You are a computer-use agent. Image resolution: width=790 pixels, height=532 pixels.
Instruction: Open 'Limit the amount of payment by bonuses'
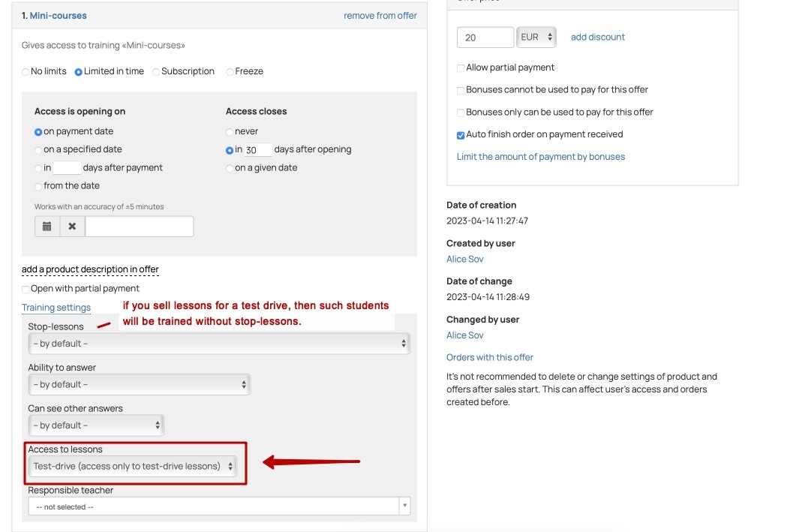click(x=541, y=157)
